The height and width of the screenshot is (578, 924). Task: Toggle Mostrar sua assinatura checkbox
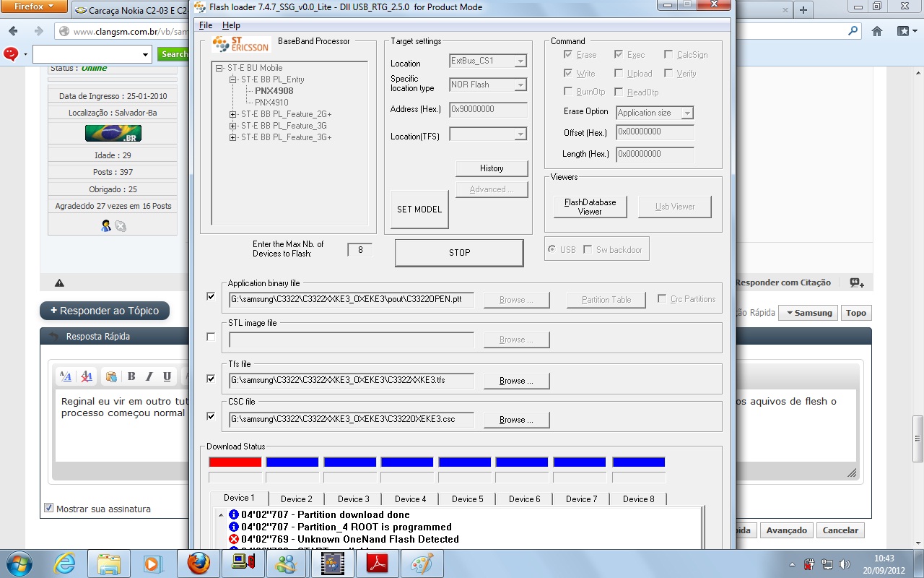click(x=49, y=508)
